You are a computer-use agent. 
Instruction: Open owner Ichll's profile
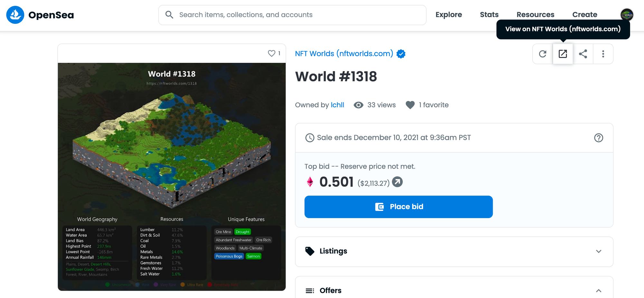tap(337, 105)
